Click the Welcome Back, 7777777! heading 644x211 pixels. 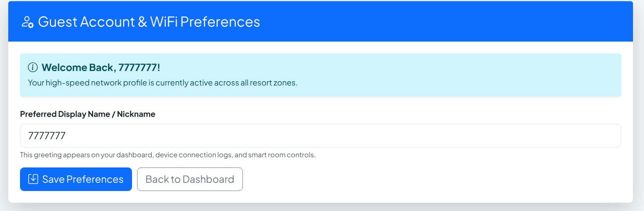pyautogui.click(x=101, y=67)
